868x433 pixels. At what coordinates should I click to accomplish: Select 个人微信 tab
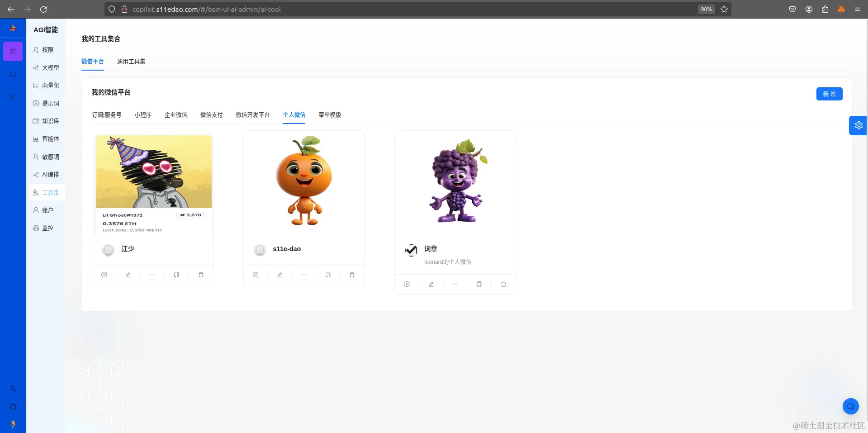pos(294,115)
